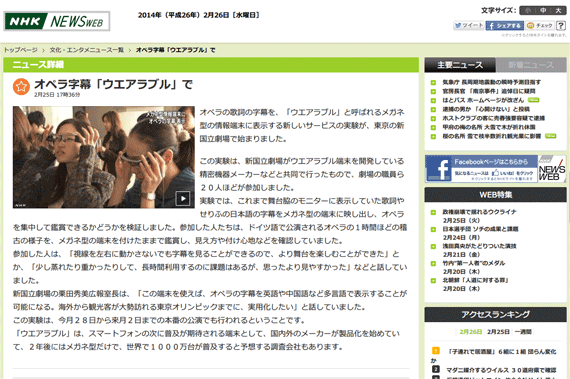Screen dimensions: 570x379
Task: Open rank 2 マダニ媒介するウイルス article
Action: pos(501,370)
